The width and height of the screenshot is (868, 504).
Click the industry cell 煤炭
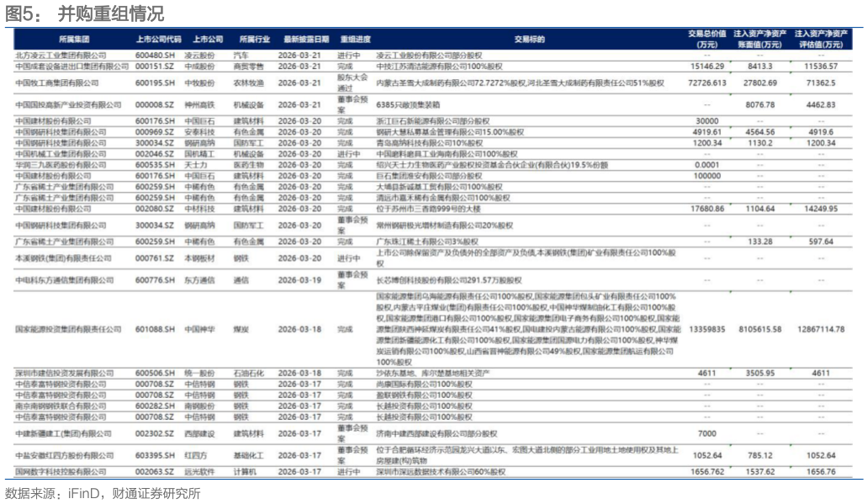[241, 330]
